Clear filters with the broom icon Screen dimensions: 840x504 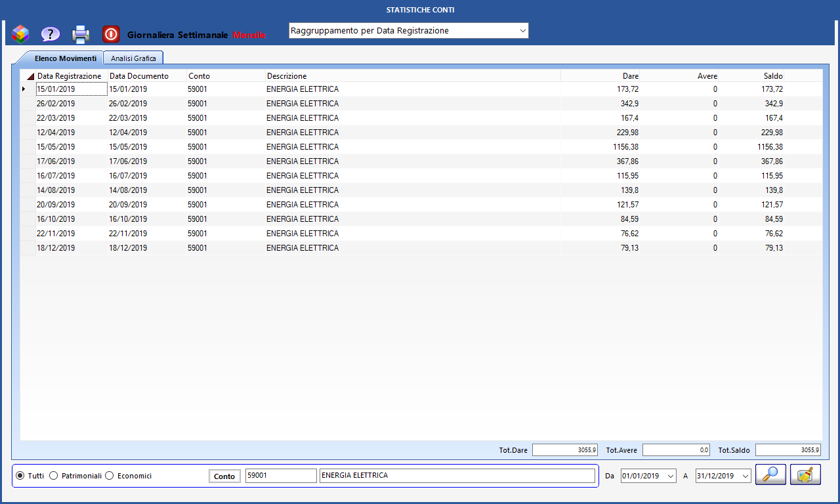[x=805, y=474]
